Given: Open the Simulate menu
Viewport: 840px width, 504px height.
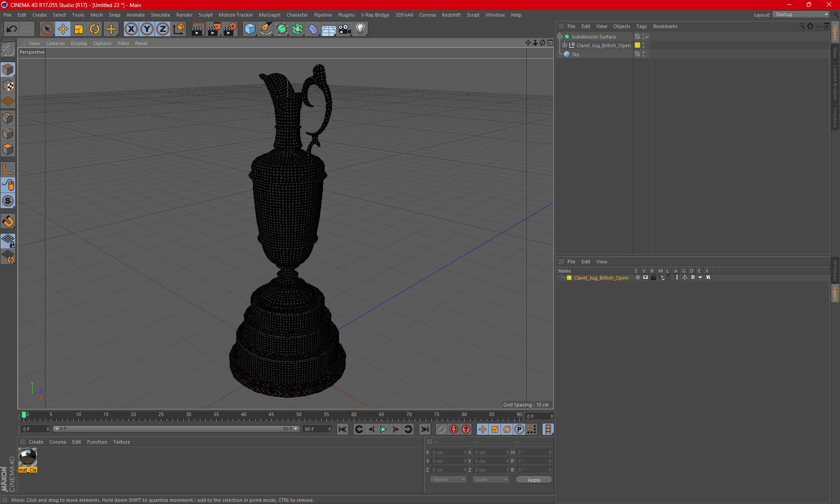Looking at the screenshot, I should coord(161,15).
